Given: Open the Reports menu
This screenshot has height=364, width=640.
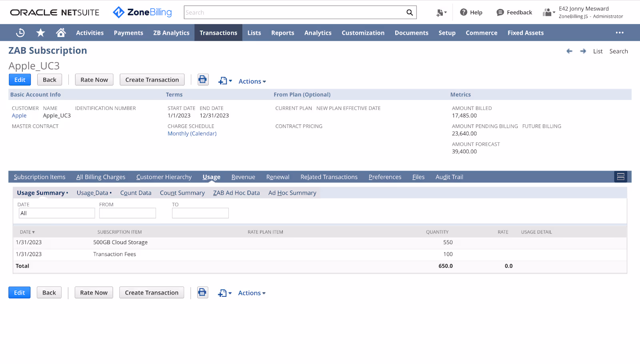Looking at the screenshot, I should click(x=283, y=33).
